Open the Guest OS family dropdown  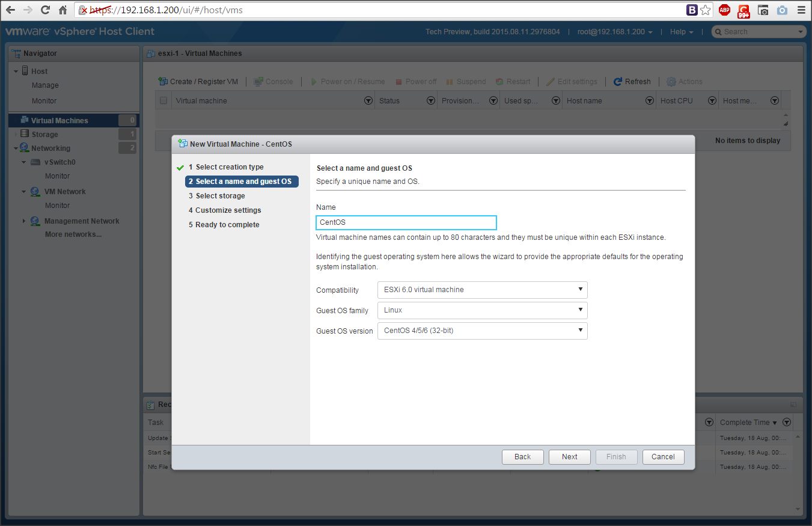click(482, 310)
